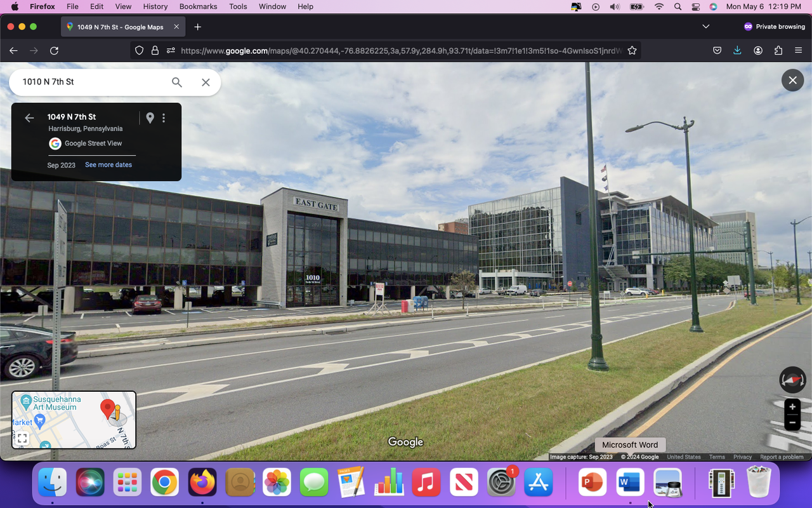Image resolution: width=812 pixels, height=508 pixels.
Task: Open Control Center in menu bar
Action: pos(696,6)
